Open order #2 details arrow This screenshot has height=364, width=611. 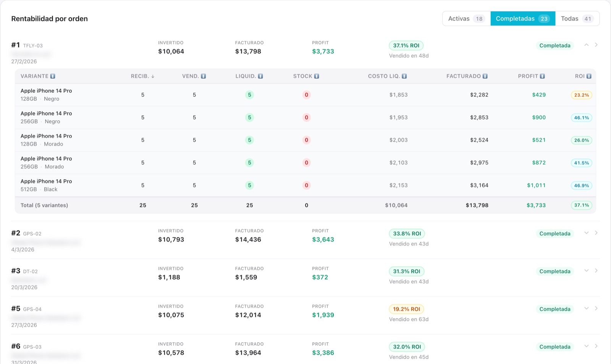point(596,233)
